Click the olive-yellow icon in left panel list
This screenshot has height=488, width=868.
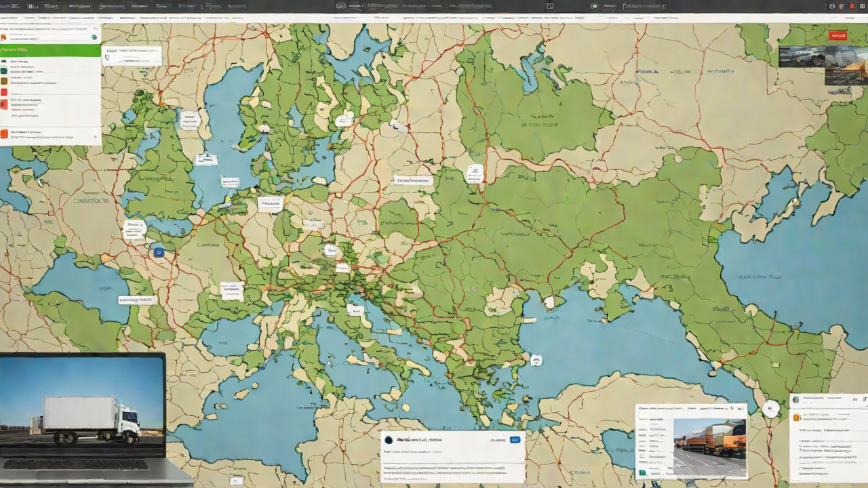[x=4, y=81]
